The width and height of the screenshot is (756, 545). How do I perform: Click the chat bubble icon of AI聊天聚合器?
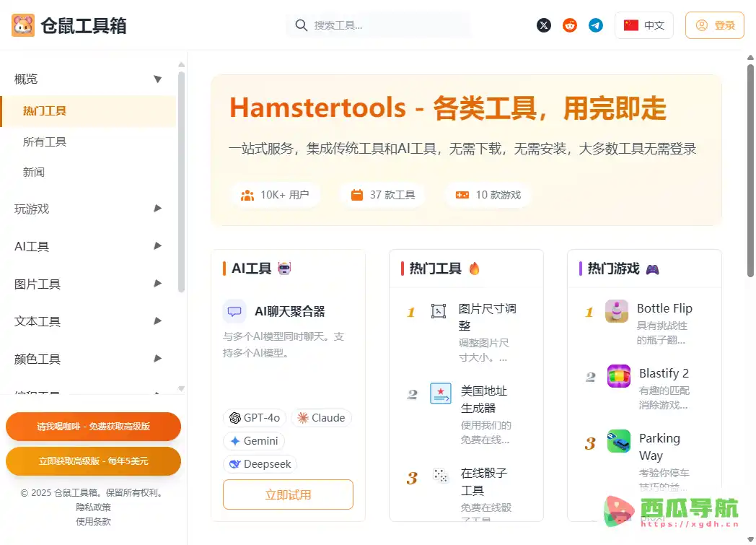click(x=234, y=311)
